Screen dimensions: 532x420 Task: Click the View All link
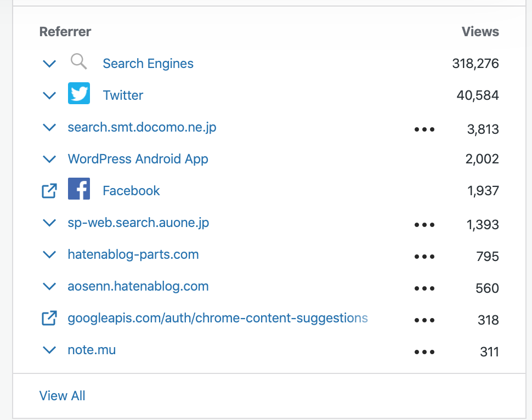62,395
